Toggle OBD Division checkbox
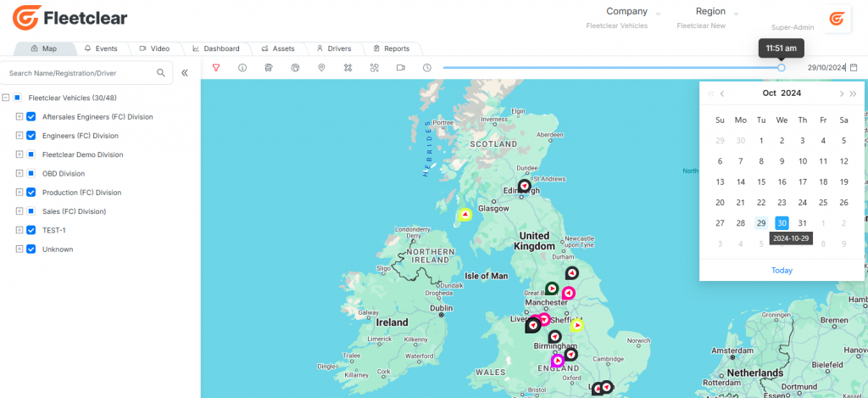The image size is (868, 398). coord(31,173)
